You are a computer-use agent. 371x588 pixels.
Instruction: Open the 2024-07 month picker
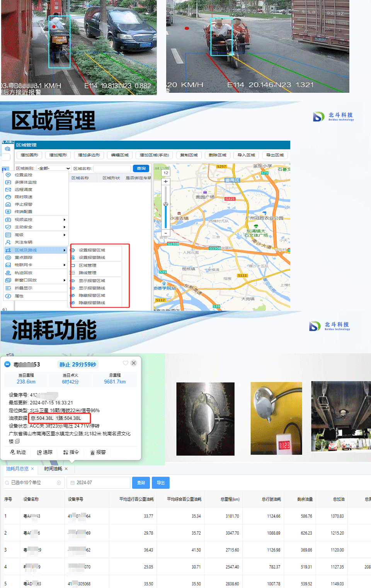[x=99, y=482]
